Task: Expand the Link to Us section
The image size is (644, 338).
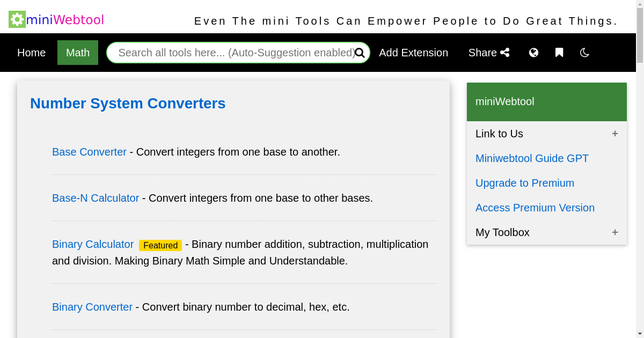Action: tap(499, 134)
